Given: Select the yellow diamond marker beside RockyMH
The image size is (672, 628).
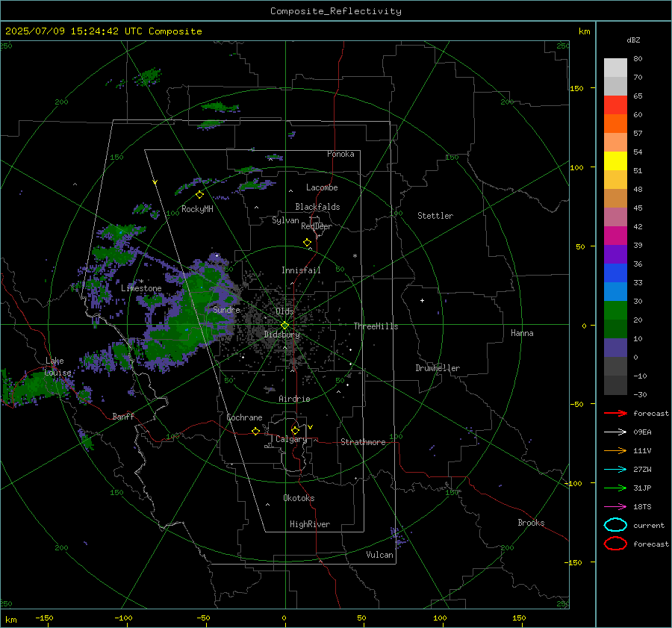Looking at the screenshot, I should pyautogui.click(x=199, y=195).
